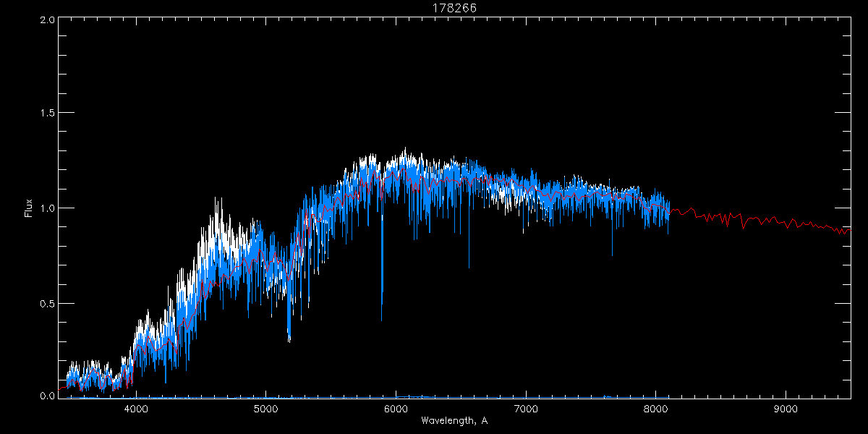
Task: Click the 'Wavelength, A' x-axis label
Action: 454,421
